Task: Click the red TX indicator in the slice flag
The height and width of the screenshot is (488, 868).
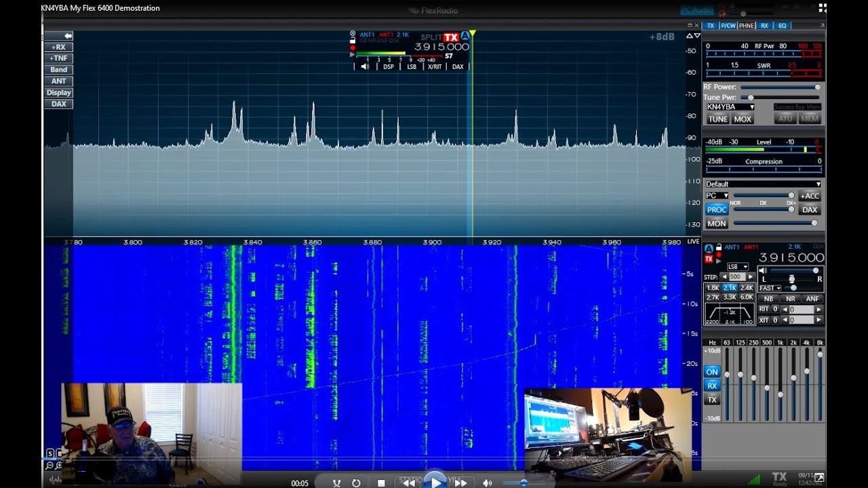Action: click(x=451, y=37)
